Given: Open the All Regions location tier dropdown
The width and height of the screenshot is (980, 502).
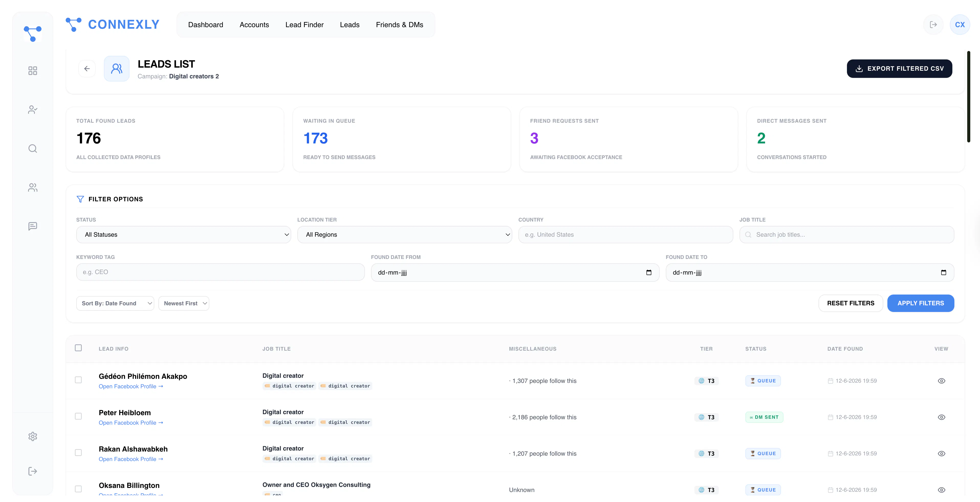Looking at the screenshot, I should click(404, 235).
